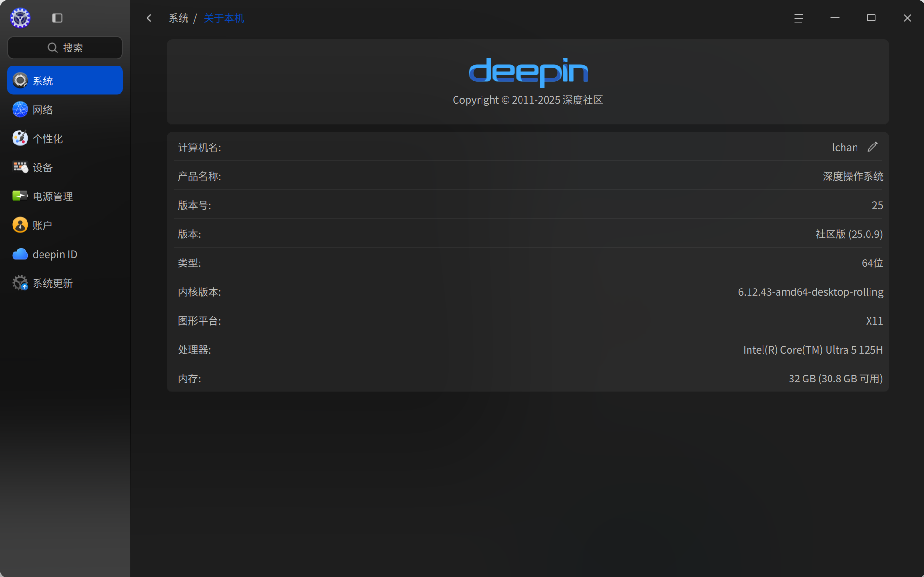924x577 pixels.
Task: Select the 设备 devices section
Action: pos(65,167)
